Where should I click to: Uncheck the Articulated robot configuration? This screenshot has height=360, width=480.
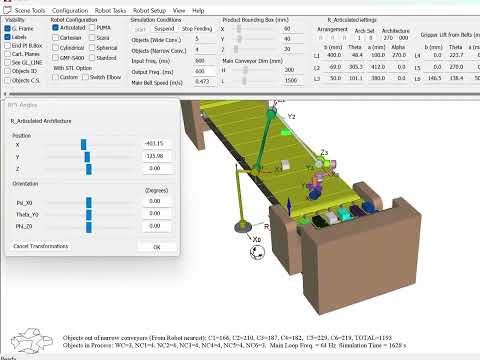point(56,28)
